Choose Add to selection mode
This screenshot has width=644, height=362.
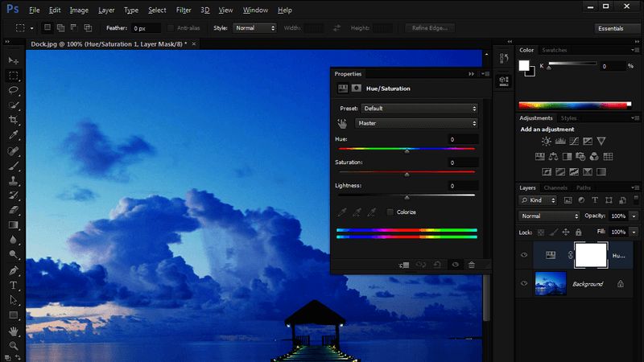point(61,28)
